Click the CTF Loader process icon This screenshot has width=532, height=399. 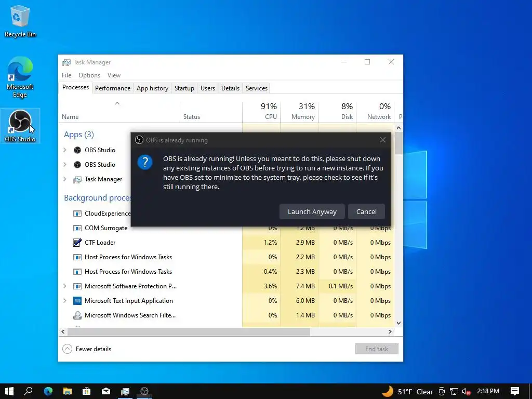(x=77, y=243)
